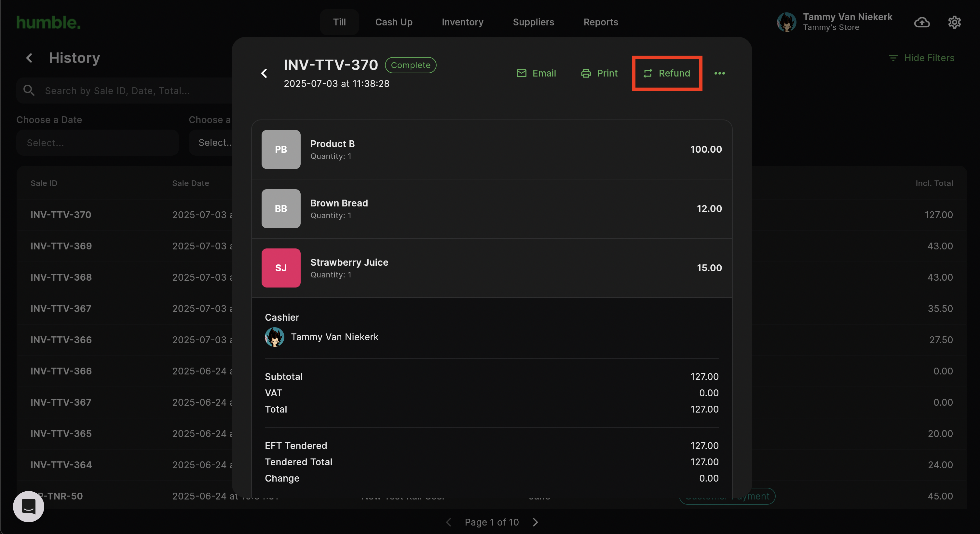The width and height of the screenshot is (980, 534).
Task: Click the PB product thumbnail
Action: tap(281, 149)
